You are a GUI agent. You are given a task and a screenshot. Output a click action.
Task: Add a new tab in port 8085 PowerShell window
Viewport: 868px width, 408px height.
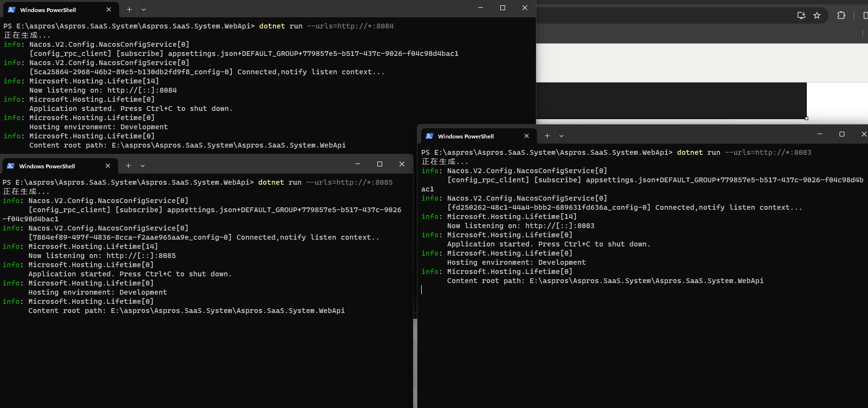click(128, 166)
